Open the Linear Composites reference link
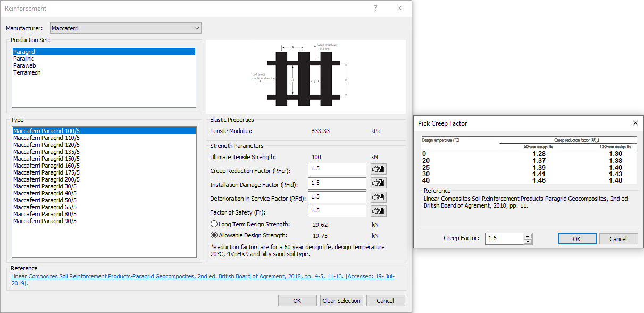Screen dimensions: 644x313 (x=203, y=280)
